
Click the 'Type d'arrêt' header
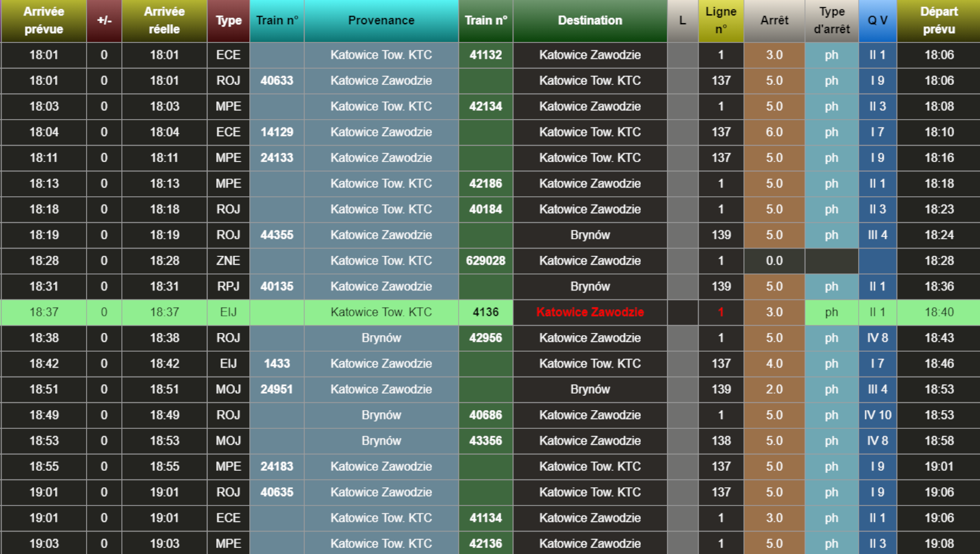pyautogui.click(x=832, y=20)
